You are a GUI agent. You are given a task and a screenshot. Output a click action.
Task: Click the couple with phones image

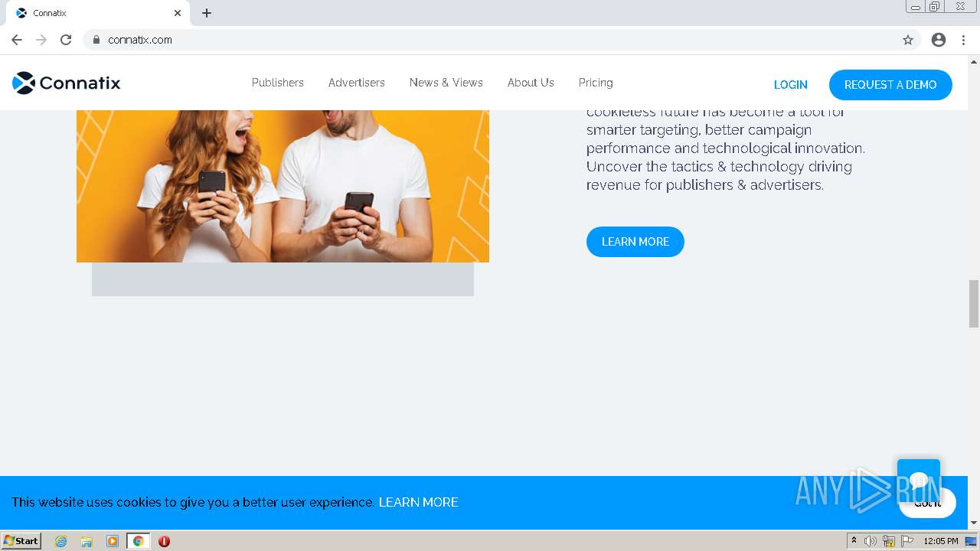pyautogui.click(x=283, y=186)
